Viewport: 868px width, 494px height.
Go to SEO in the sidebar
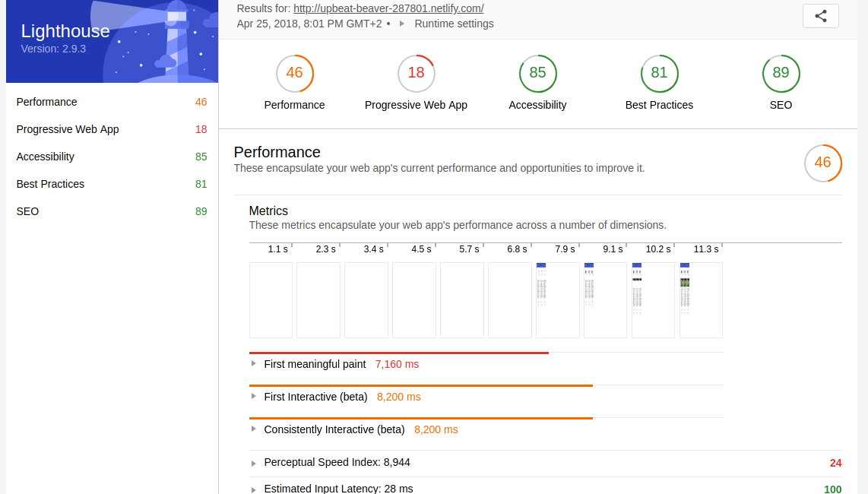coord(112,211)
